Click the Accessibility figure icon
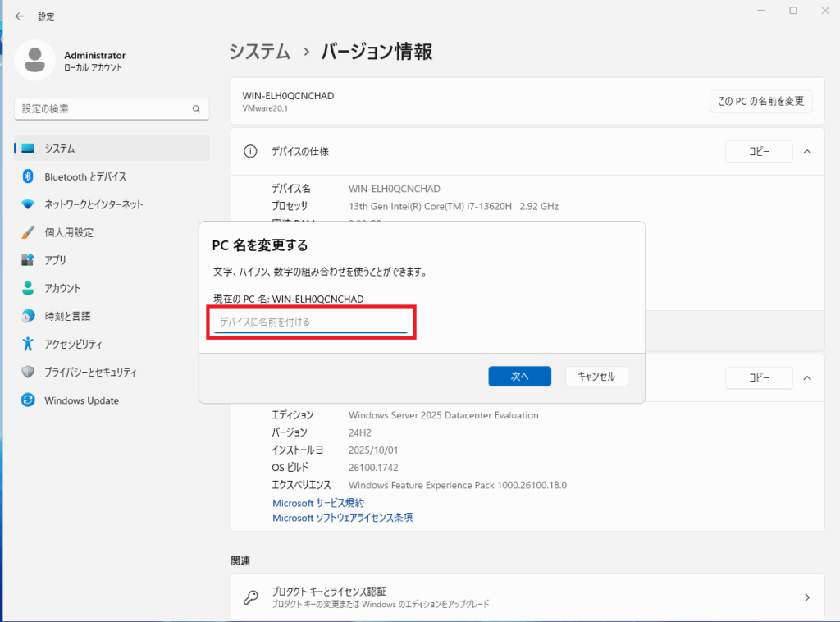Image resolution: width=840 pixels, height=622 pixels. (x=28, y=344)
